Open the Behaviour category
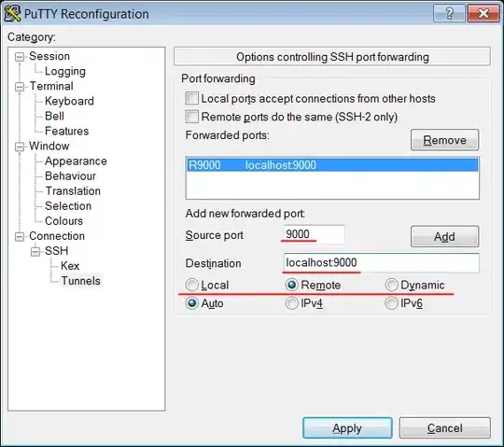Screen dimensions: 504x447 [x=70, y=175]
